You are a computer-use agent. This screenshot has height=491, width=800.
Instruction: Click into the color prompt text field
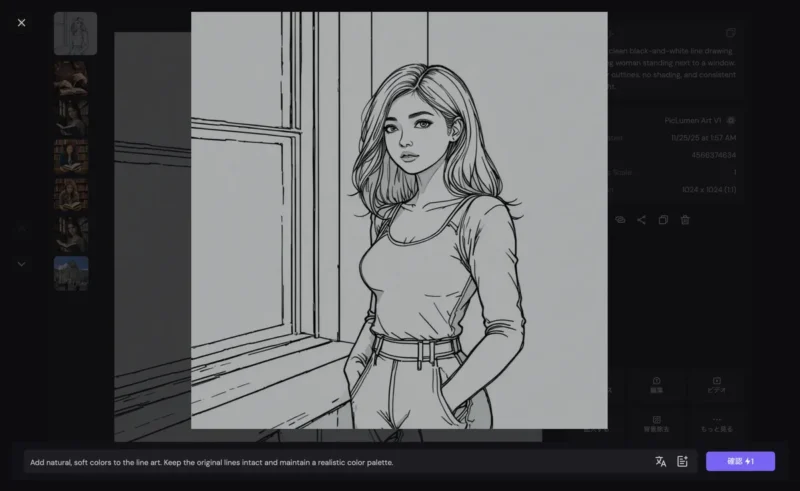tap(330, 462)
